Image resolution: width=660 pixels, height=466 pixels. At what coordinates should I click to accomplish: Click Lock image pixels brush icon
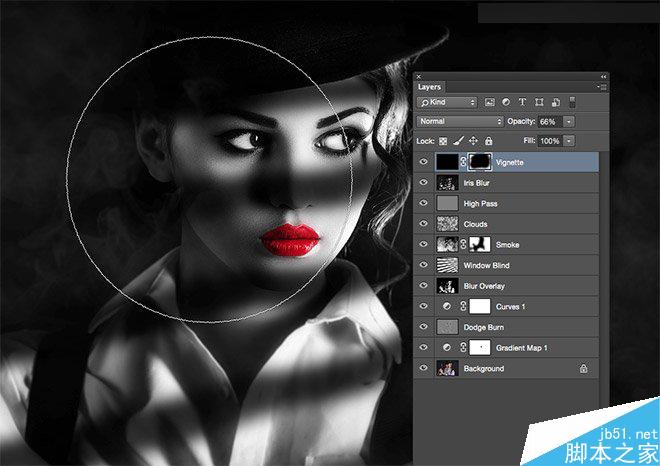[x=458, y=141]
